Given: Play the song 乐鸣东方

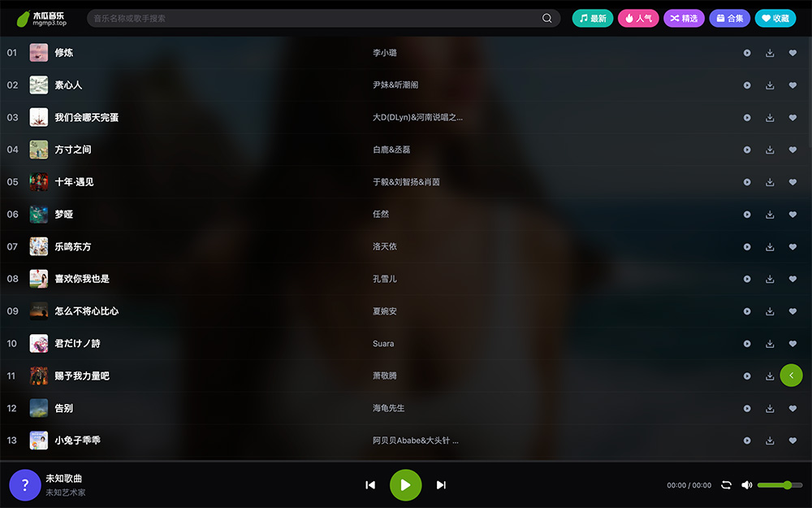Looking at the screenshot, I should pos(747,247).
